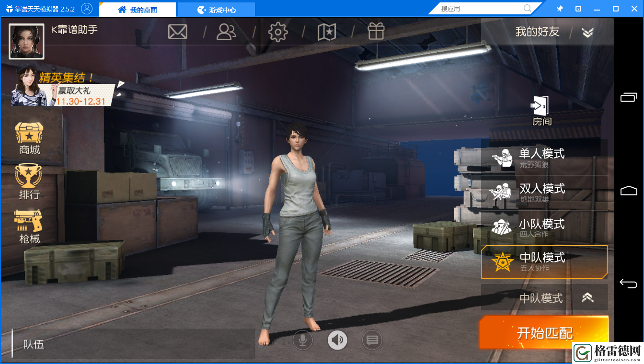This screenshot has height=364, width=644.
Task: Open the mail envelope icon
Action: 177,32
